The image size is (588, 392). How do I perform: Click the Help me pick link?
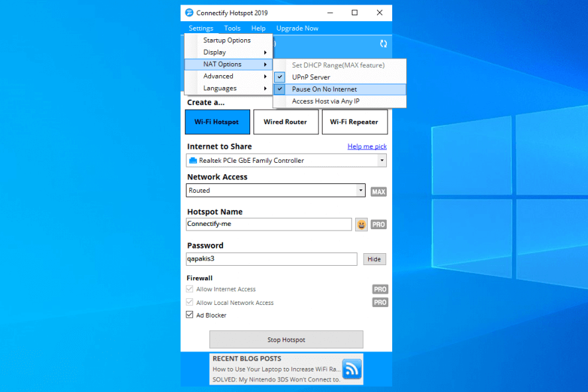click(367, 146)
